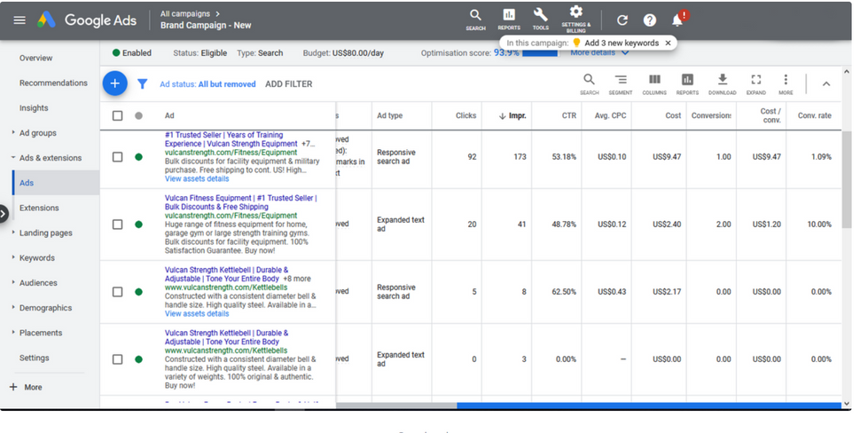This screenshot has height=433, width=868.
Task: Open the Help question mark icon
Action: tap(649, 20)
